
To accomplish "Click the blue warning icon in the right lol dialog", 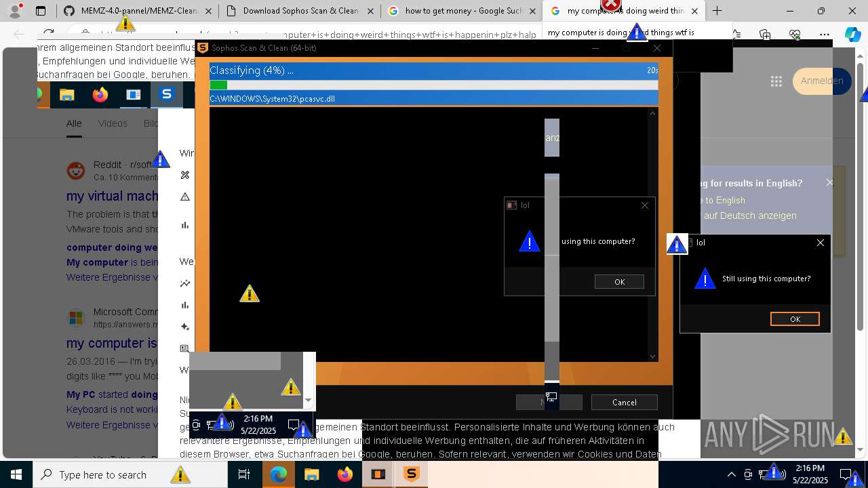I will click(705, 278).
